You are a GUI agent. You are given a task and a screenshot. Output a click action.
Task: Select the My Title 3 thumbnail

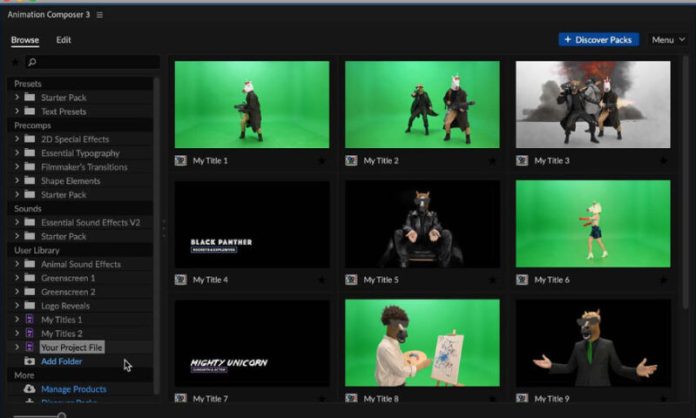click(593, 104)
